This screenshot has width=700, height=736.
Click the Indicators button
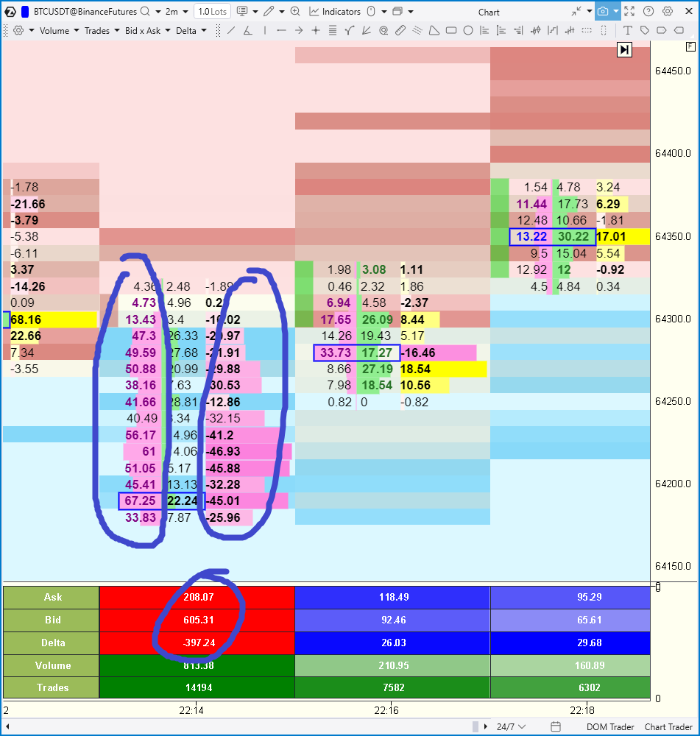pos(335,12)
